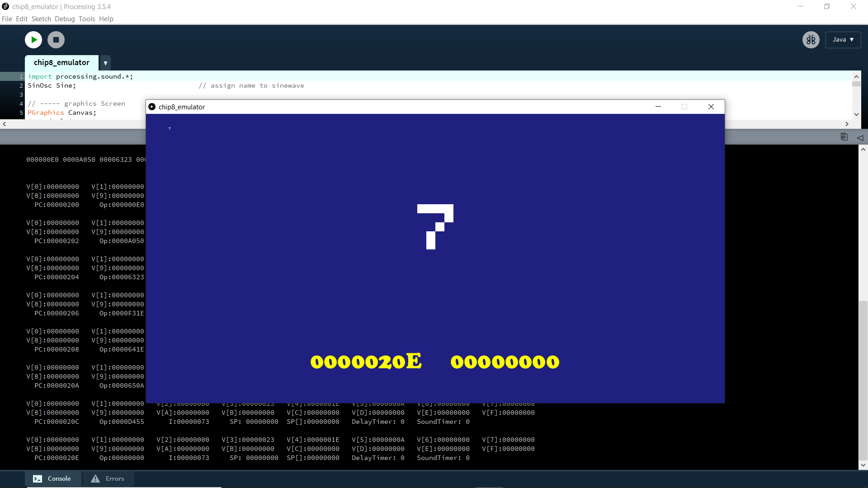Click the export console contents icon
This screenshot has width=868, height=488.
click(844, 137)
